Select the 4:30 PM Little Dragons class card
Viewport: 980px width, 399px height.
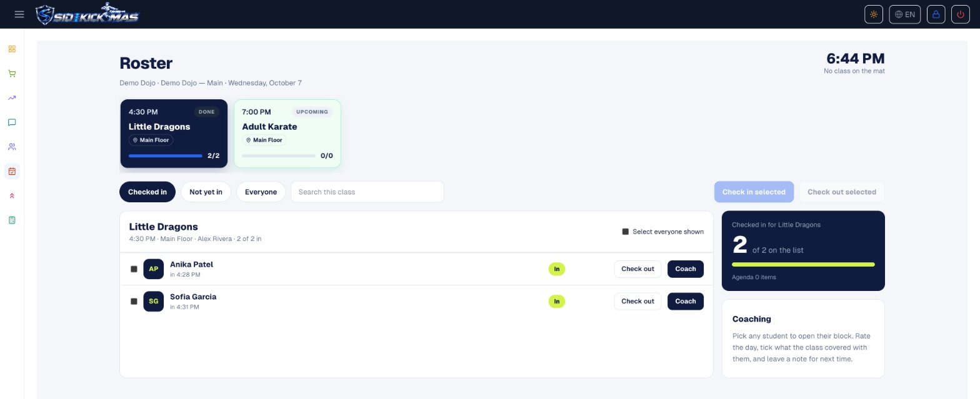tap(174, 134)
